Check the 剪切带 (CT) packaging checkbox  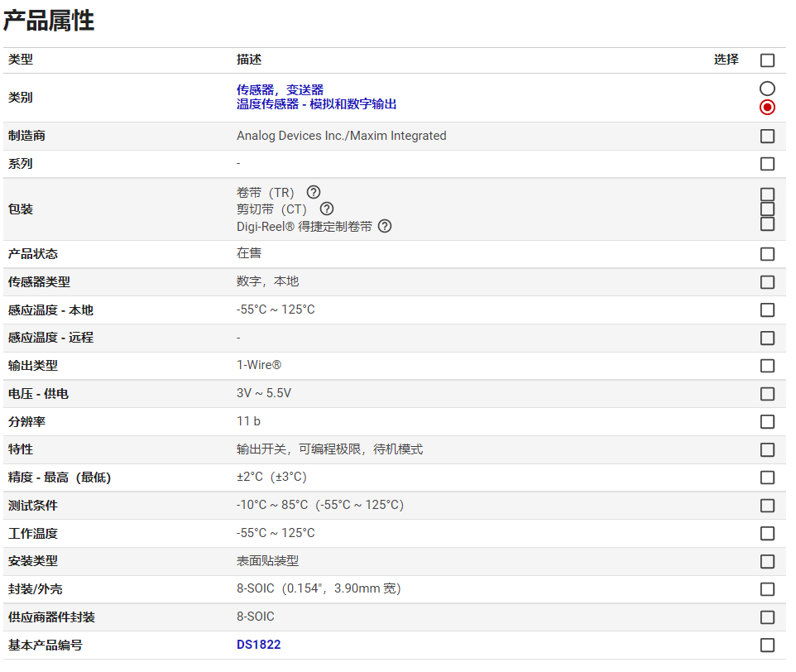click(x=767, y=209)
